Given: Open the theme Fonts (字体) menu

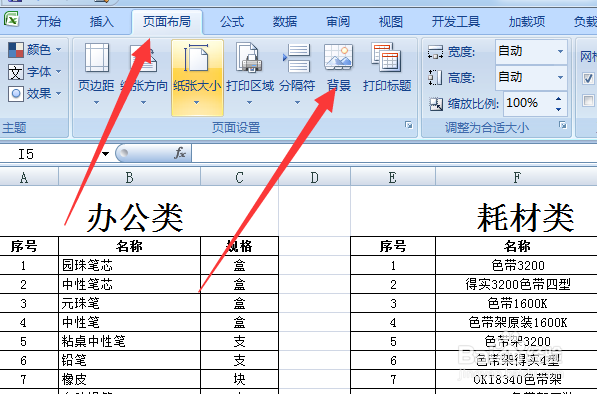Looking at the screenshot, I should click(34, 72).
